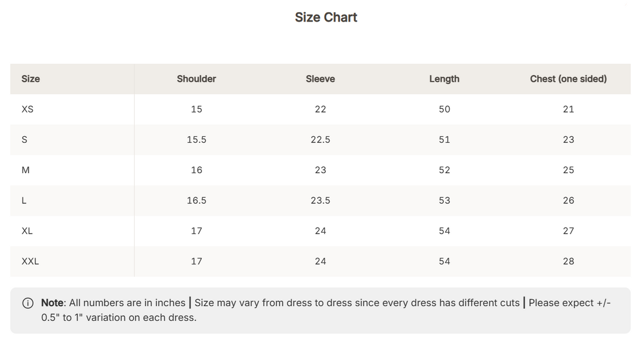The image size is (644, 340).
Task: Select the XXL size row label
Action: (30, 262)
